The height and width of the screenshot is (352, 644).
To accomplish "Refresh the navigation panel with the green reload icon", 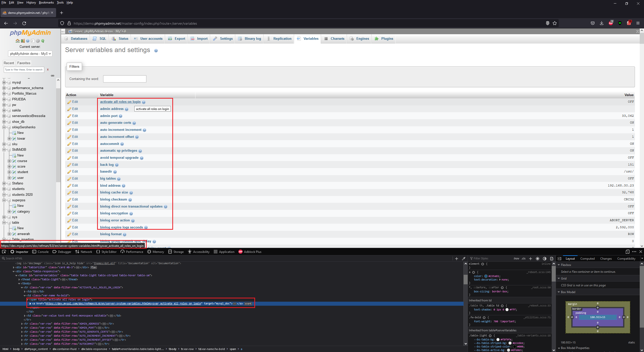I will [43, 41].
